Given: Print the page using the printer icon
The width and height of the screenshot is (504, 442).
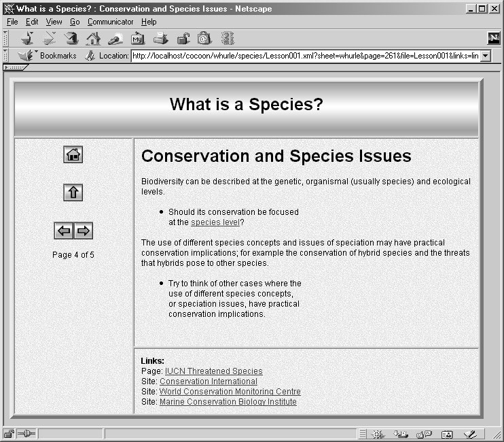Looking at the screenshot, I should 160,38.
